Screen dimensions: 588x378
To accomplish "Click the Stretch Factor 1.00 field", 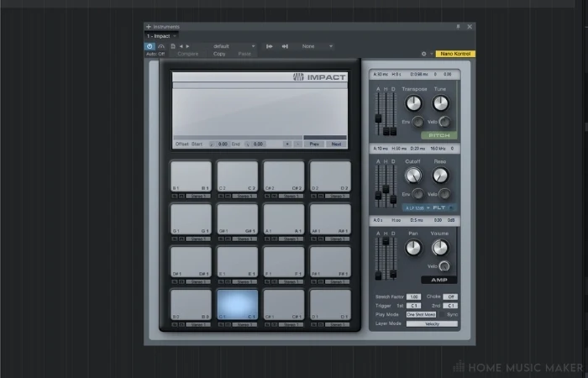I will (413, 297).
